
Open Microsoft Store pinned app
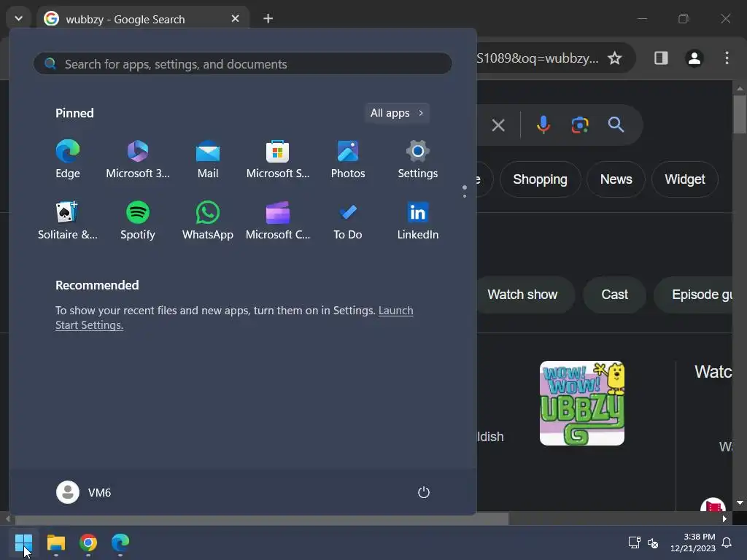278,159
